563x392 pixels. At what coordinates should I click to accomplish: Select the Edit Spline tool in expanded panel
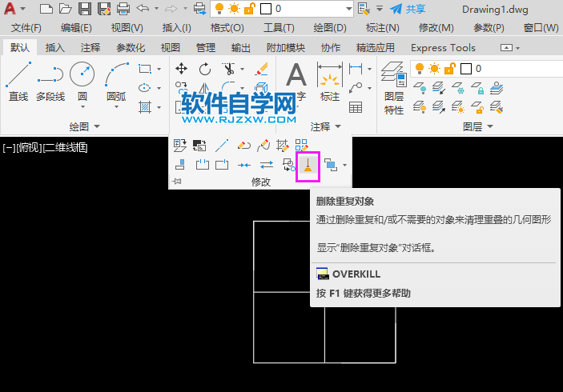263,146
